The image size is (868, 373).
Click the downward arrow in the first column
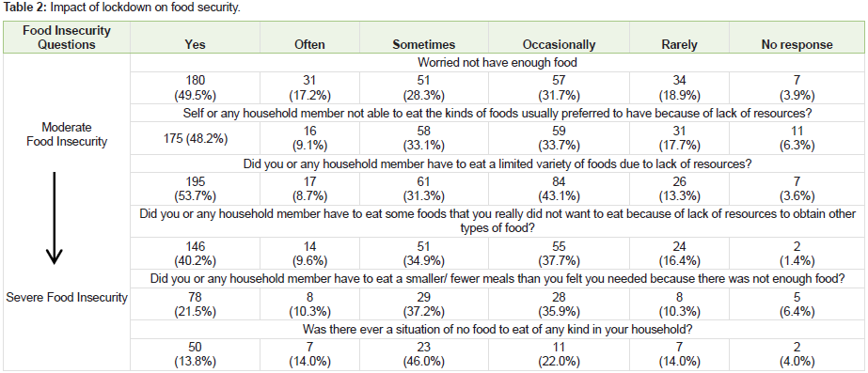[54, 217]
